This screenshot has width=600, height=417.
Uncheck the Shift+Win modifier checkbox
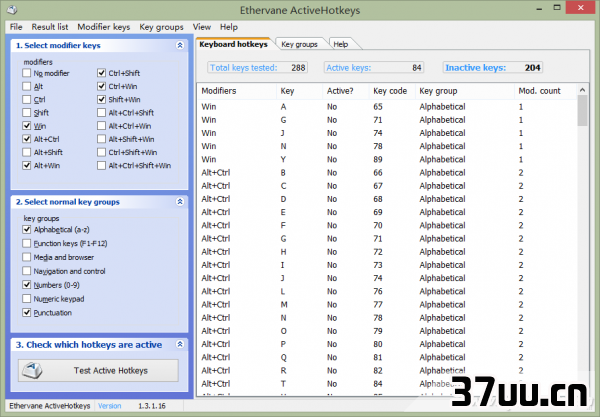pyautogui.click(x=101, y=99)
